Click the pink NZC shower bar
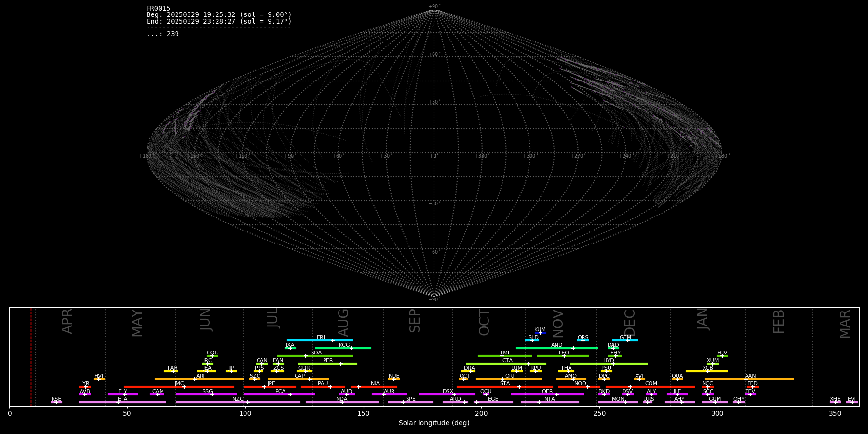 pos(238,402)
